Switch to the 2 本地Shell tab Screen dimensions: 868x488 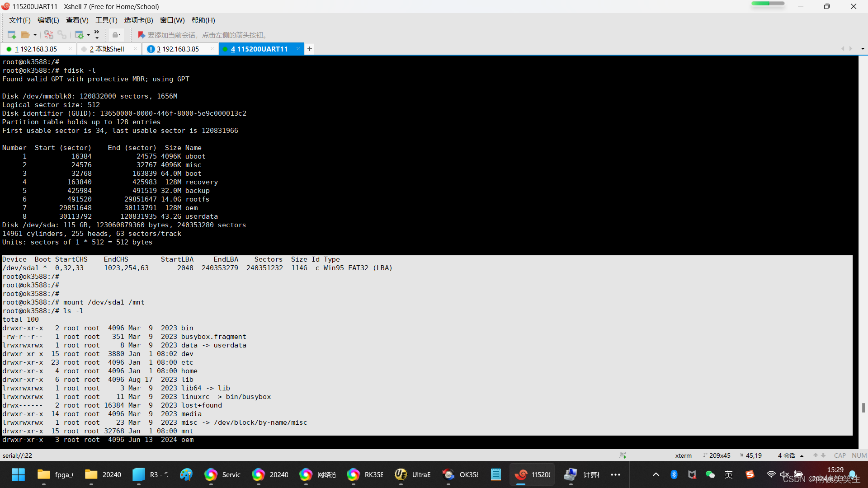(x=107, y=49)
